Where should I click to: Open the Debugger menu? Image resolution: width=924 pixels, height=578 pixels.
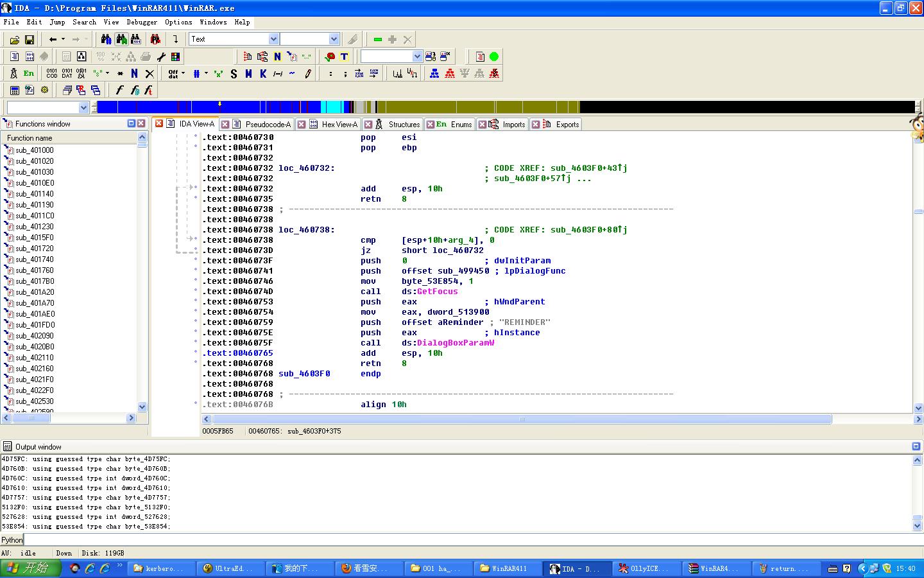point(141,22)
